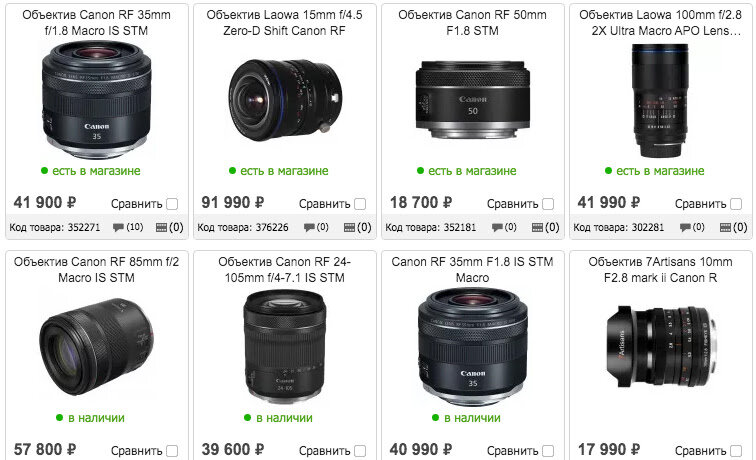Open comments icon for Canon RF 50mm F1.8
The height and width of the screenshot is (460, 756).
pyautogui.click(x=497, y=228)
